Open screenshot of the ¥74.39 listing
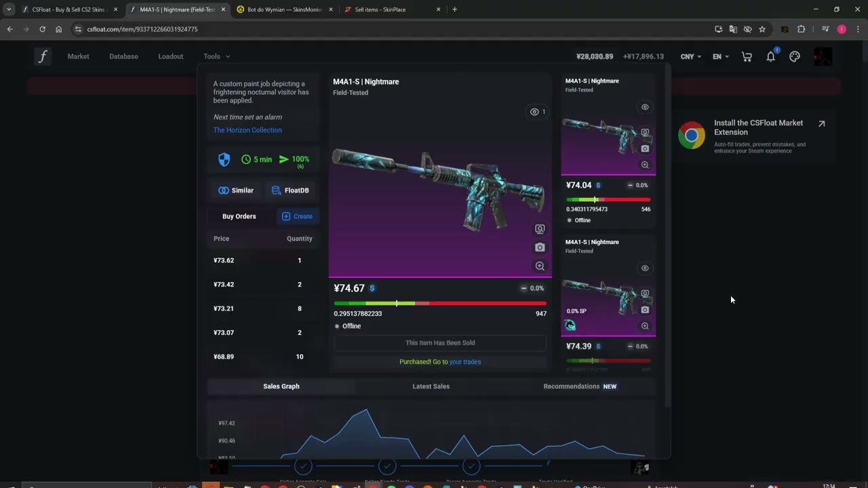 click(x=645, y=310)
